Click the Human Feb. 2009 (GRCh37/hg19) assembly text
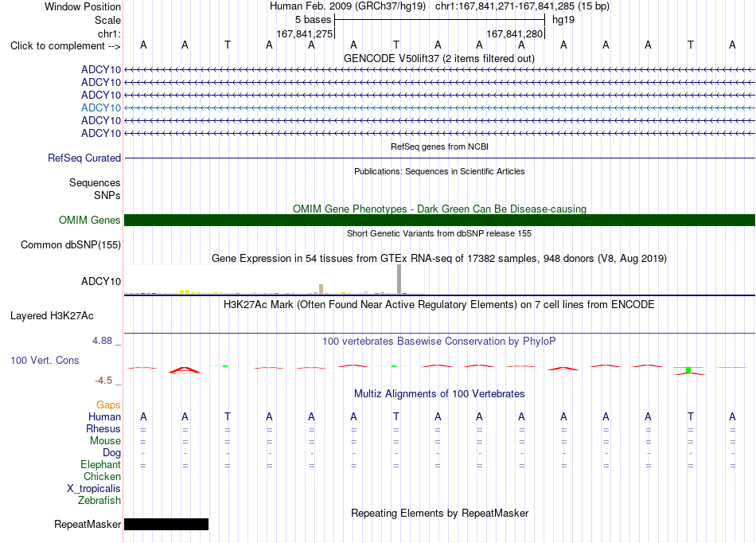The width and height of the screenshot is (756, 543). 348,6
